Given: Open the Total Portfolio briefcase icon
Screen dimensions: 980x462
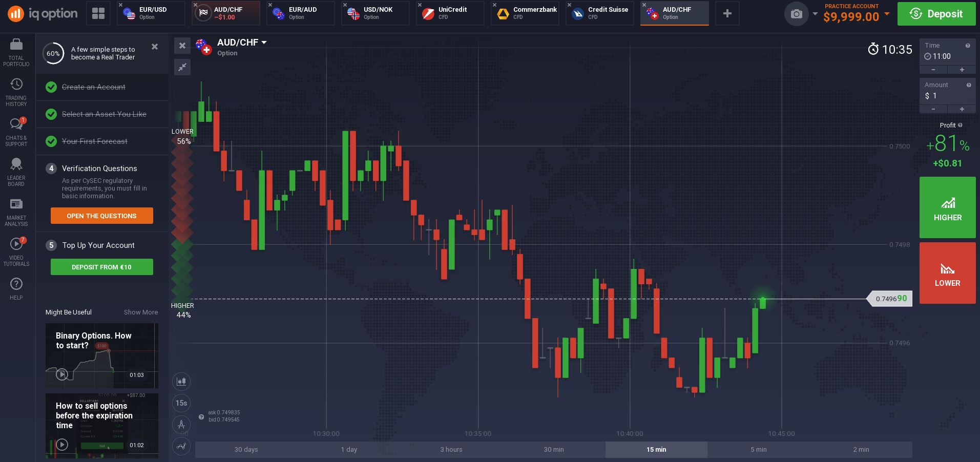Looking at the screenshot, I should click(16, 45).
